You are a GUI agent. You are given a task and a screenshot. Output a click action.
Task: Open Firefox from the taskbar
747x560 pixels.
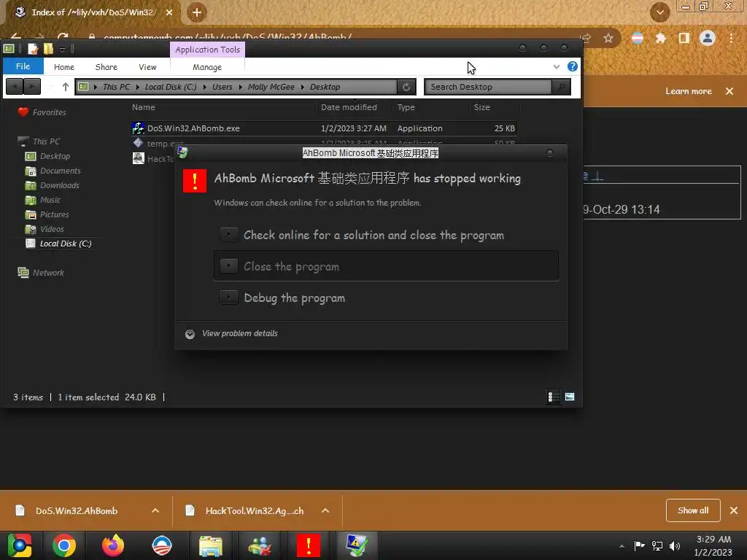coord(113,545)
